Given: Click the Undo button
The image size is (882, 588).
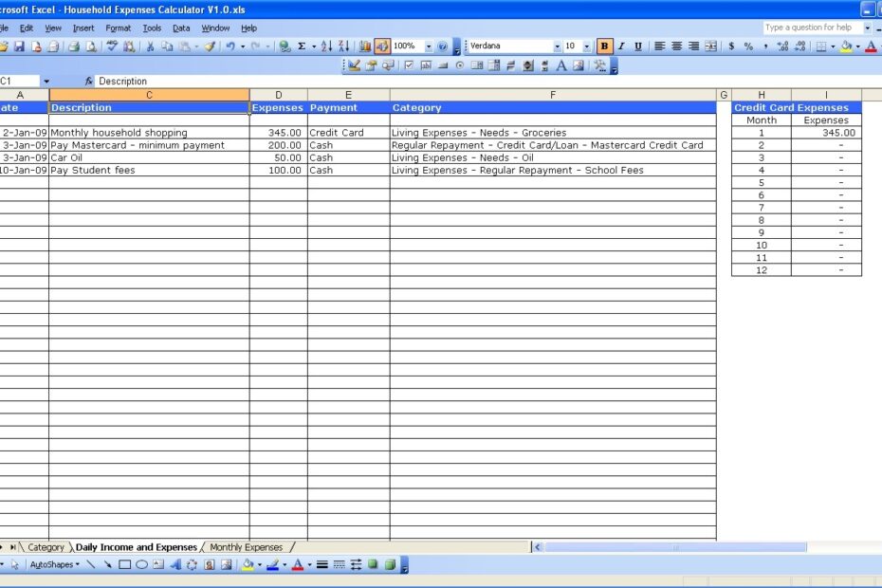Looking at the screenshot, I should (x=229, y=45).
